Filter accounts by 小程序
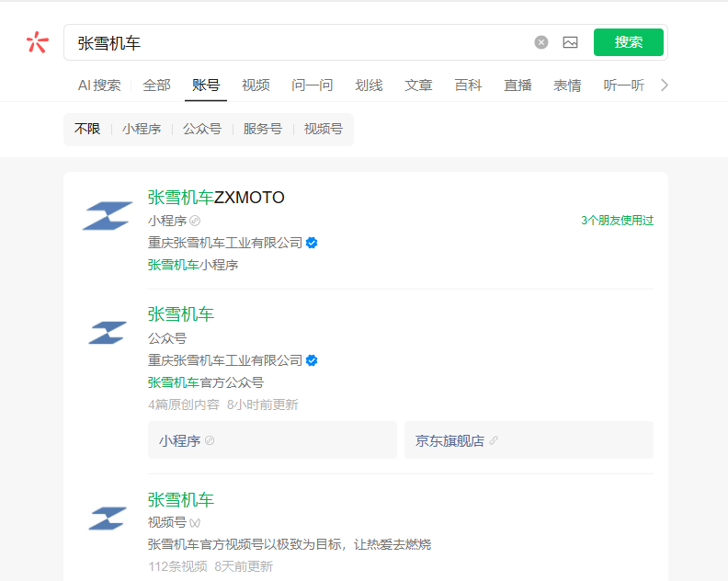This screenshot has width=728, height=581. click(142, 129)
